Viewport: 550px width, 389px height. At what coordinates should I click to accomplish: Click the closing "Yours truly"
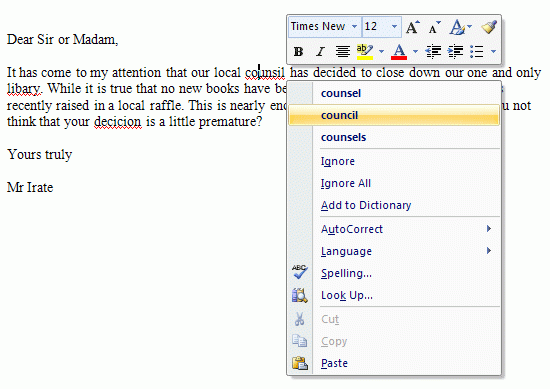[x=40, y=155]
